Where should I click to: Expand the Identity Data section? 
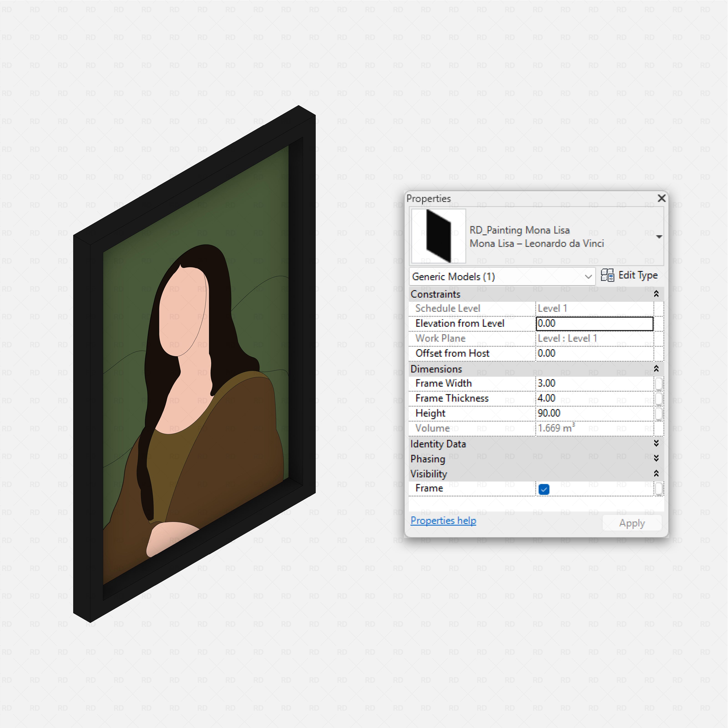pyautogui.click(x=656, y=444)
